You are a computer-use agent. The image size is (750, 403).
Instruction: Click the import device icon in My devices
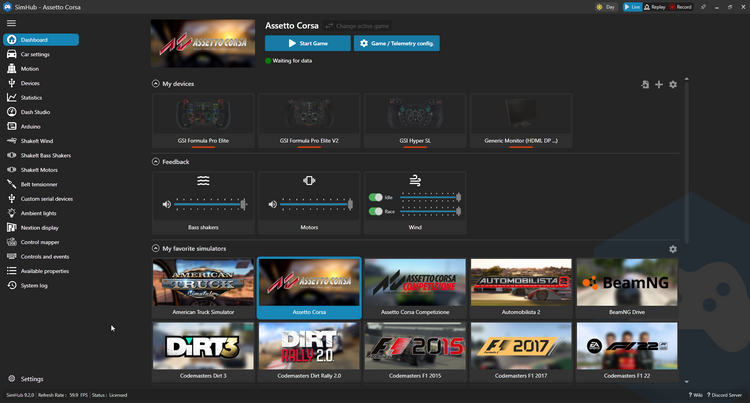(x=645, y=84)
